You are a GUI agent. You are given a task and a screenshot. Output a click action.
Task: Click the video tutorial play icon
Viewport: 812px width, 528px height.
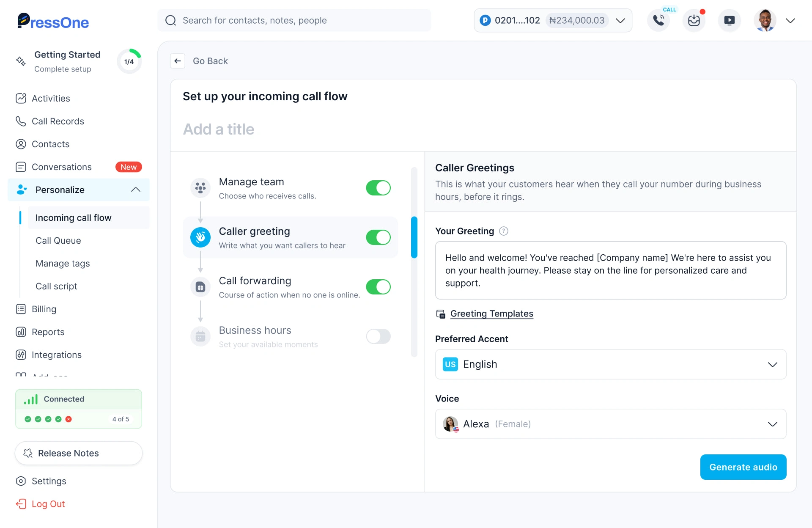tap(729, 20)
